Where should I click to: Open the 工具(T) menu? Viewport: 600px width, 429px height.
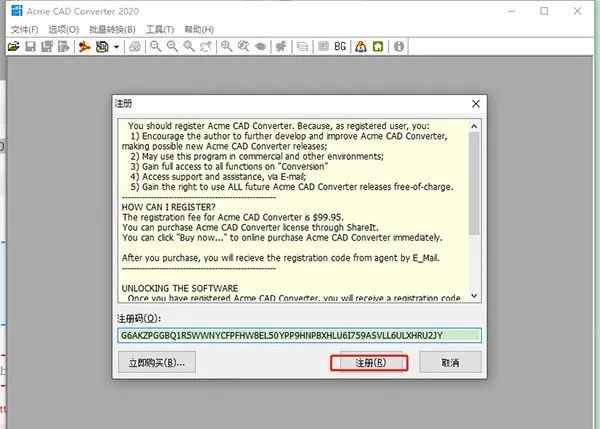(x=160, y=29)
